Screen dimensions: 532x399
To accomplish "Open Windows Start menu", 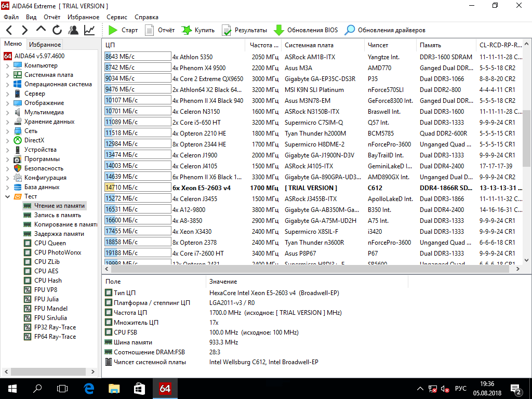I will pyautogui.click(x=12, y=389).
